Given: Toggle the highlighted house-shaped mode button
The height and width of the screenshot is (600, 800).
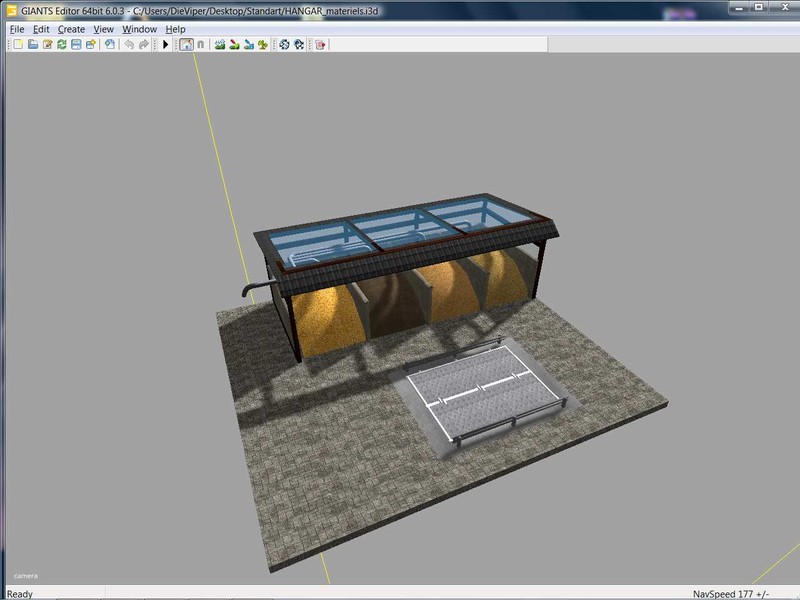Looking at the screenshot, I should click(x=186, y=45).
